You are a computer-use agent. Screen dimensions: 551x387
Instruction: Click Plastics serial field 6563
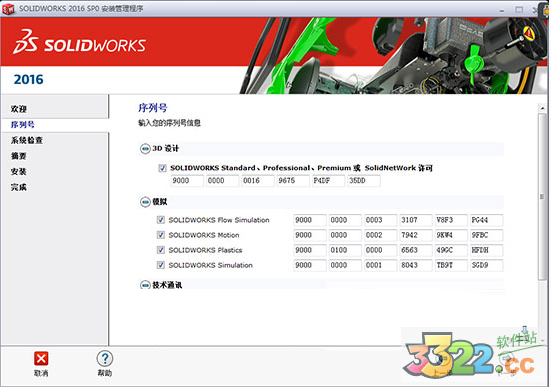(x=416, y=250)
